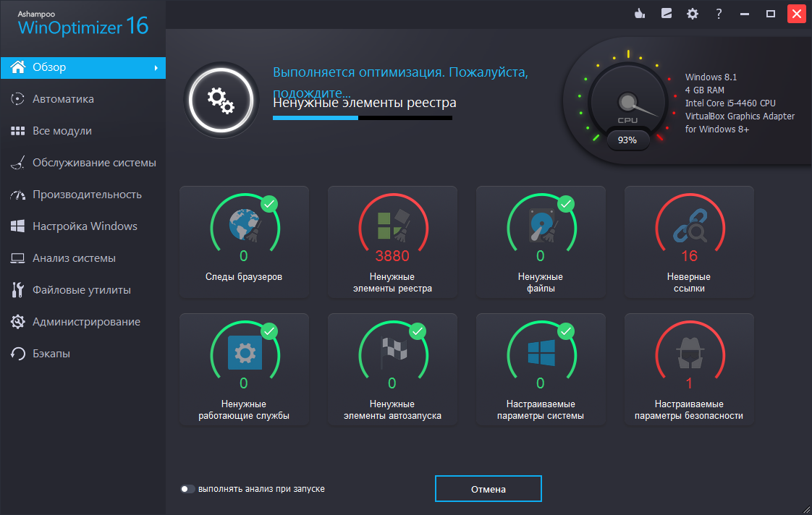812x515 pixels.
Task: Click the Файловые утилиты tools icon
Action: (x=17, y=290)
